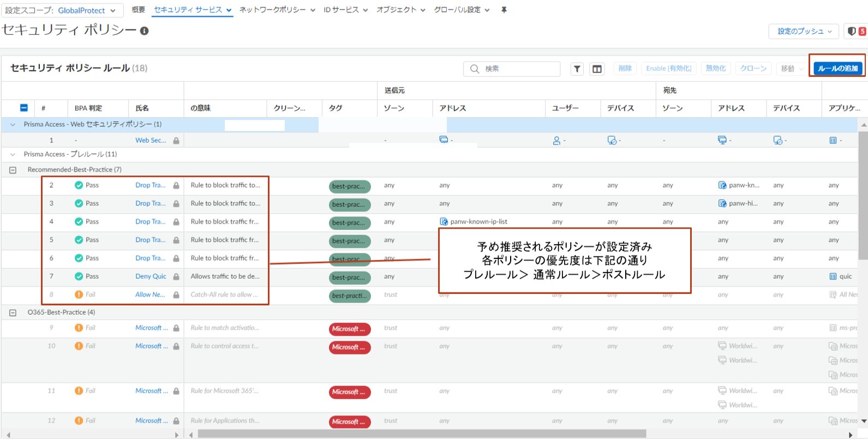Viewport: 868px width, 439px height.
Task: Click Pass check icon in rule 5
Action: coord(79,240)
